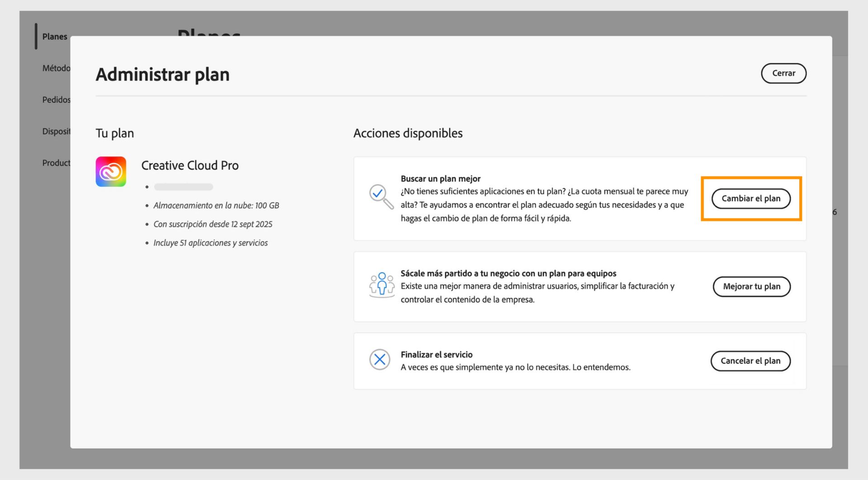This screenshot has width=868, height=480.
Task: Click the team users icon
Action: click(382, 285)
